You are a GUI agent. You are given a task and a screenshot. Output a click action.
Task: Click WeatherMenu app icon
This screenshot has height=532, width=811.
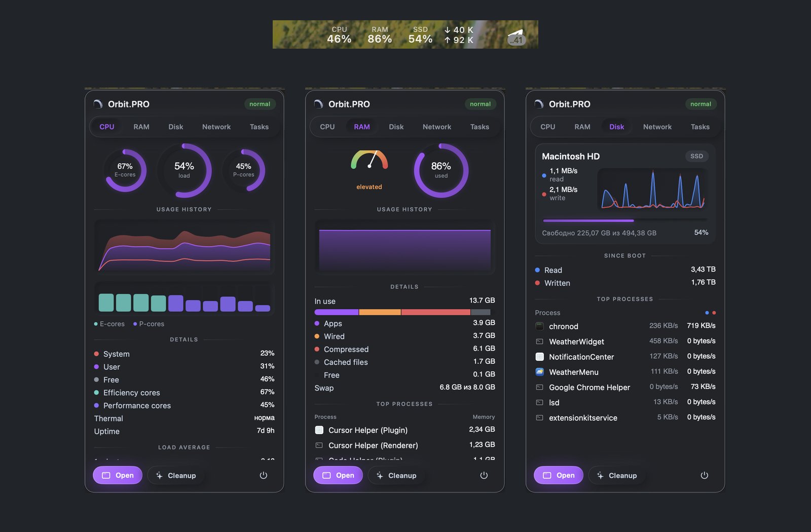pos(540,372)
